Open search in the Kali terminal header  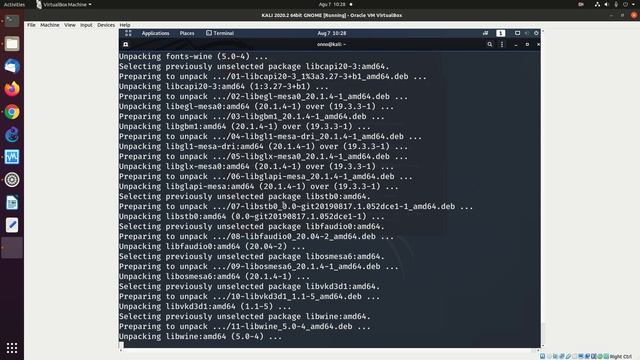[489, 44]
